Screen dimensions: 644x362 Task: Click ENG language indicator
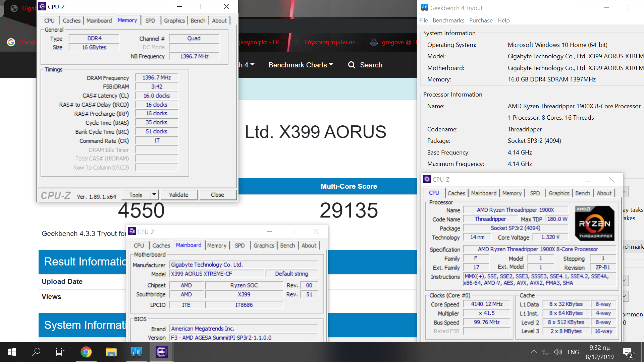pyautogui.click(x=573, y=352)
